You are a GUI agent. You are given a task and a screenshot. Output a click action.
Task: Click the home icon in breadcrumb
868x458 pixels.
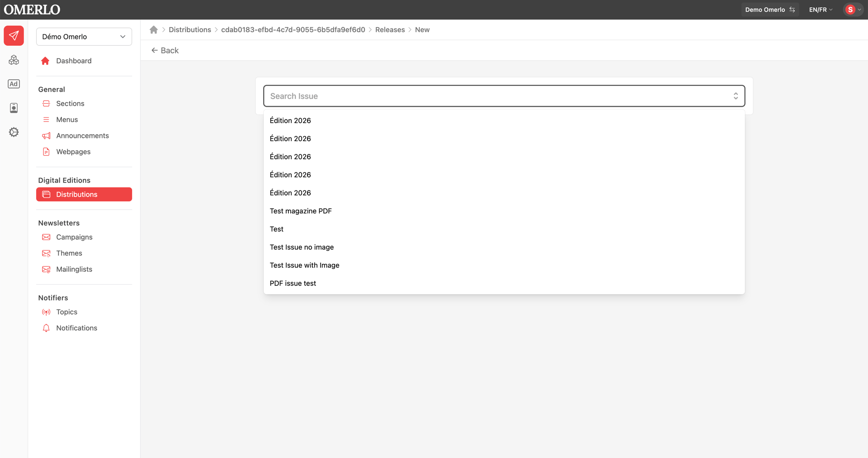tap(154, 30)
